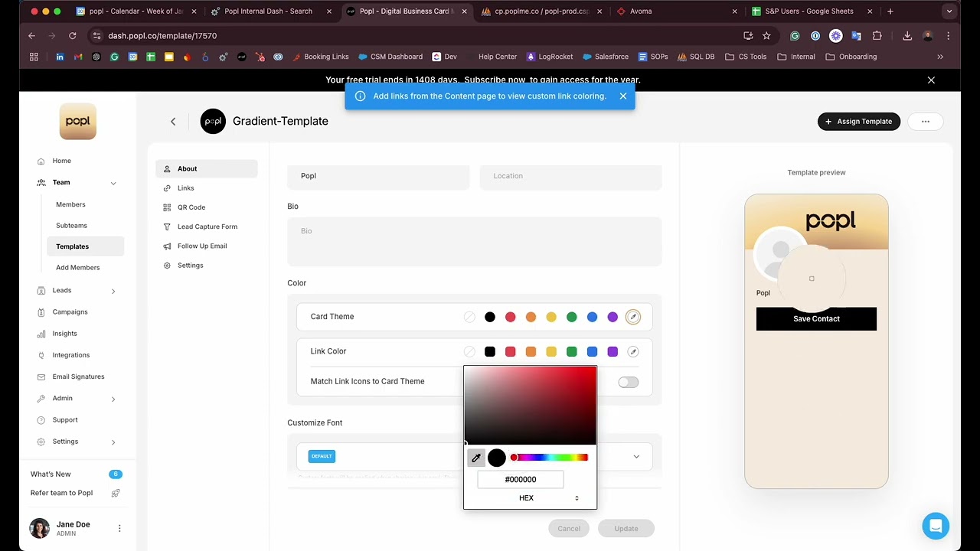Close the free trial banner
The height and width of the screenshot is (551, 980).
(931, 80)
